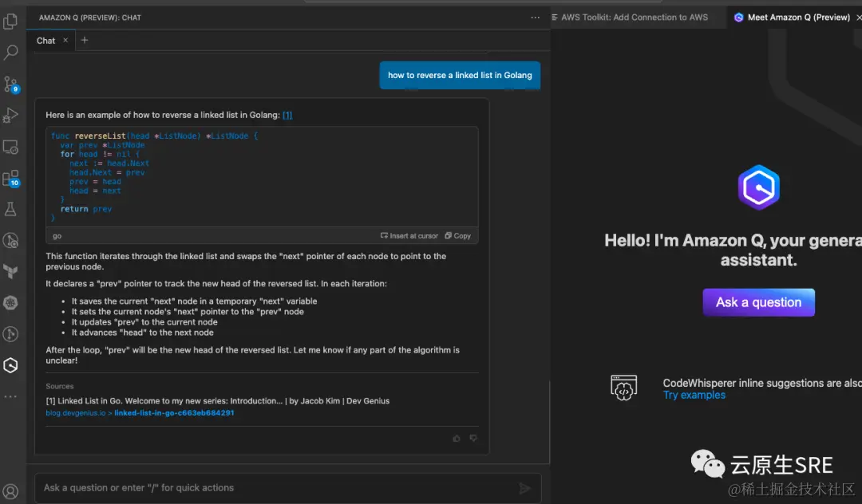Select the Chat tab
The height and width of the screenshot is (504, 862).
[x=45, y=41]
